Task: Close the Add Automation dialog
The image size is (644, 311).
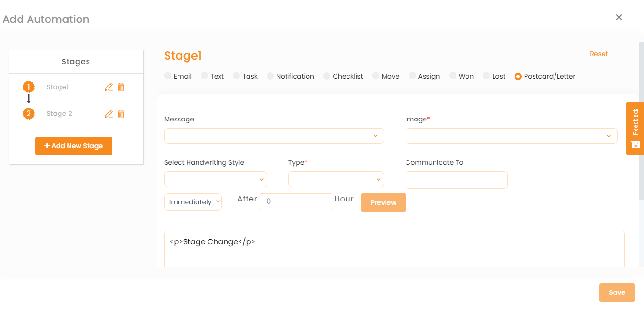Action: [619, 17]
